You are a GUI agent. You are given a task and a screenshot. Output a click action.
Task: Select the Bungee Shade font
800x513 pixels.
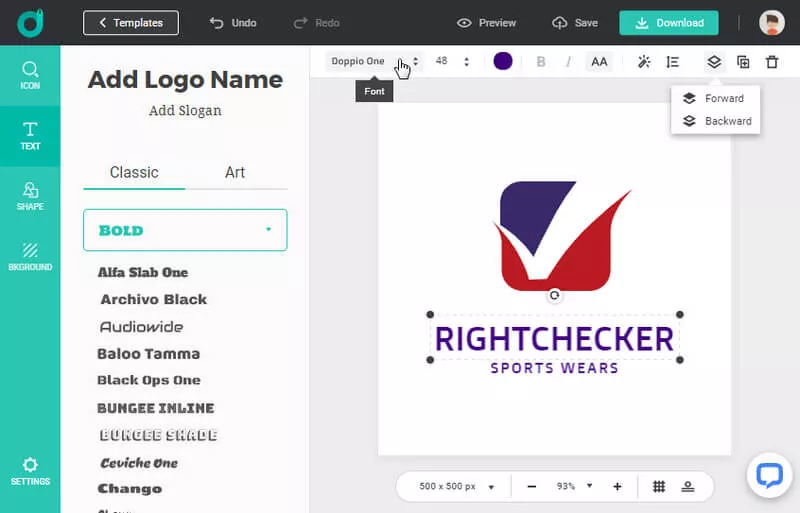[x=159, y=435]
